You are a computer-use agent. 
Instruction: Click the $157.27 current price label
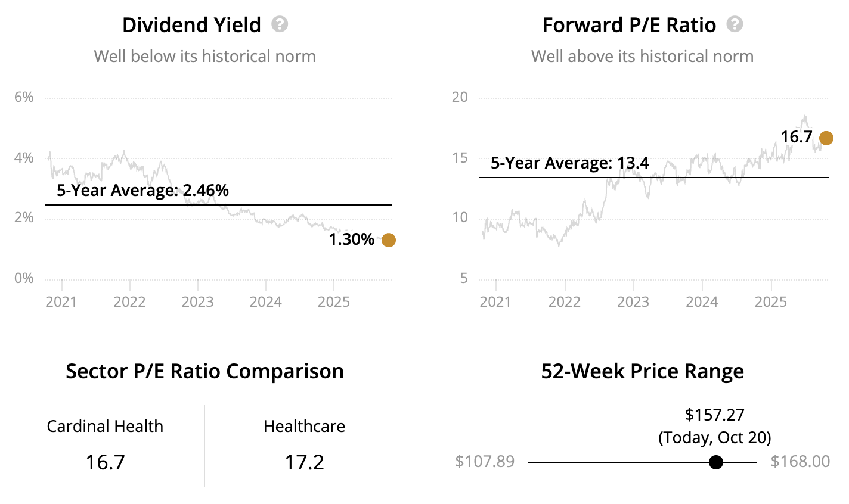pyautogui.click(x=714, y=415)
